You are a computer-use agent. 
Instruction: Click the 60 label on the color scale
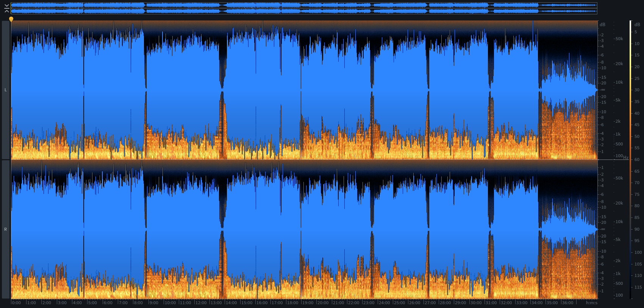coord(637,159)
